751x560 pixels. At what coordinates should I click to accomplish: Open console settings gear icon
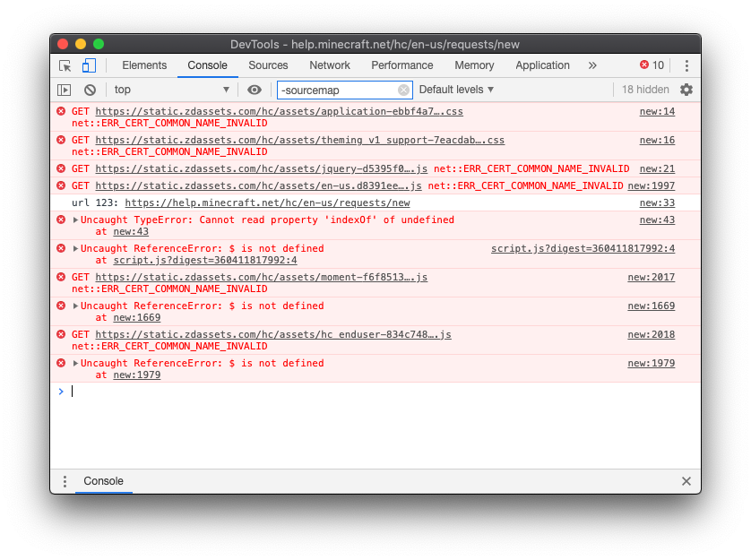tap(686, 90)
